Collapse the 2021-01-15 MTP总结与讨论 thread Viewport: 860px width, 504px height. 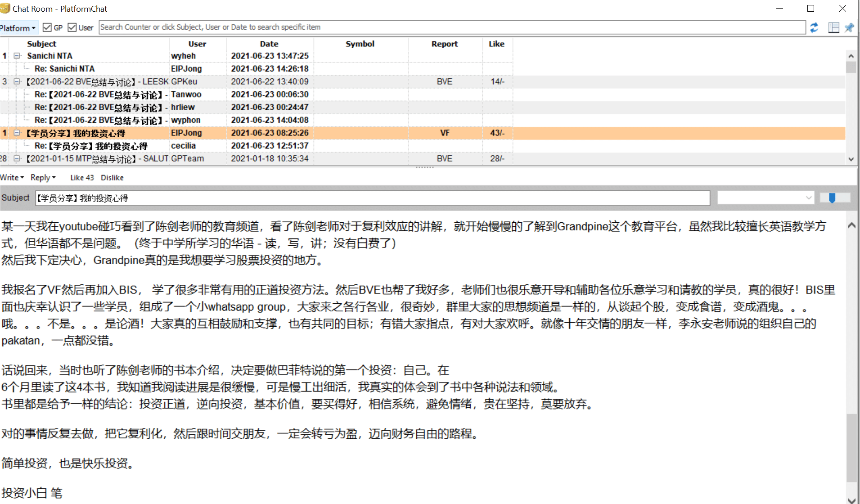tap(17, 158)
